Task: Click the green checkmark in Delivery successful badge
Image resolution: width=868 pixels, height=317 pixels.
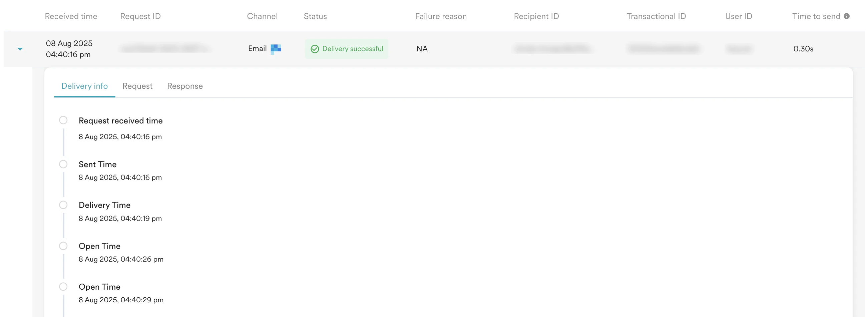Action: coord(314,49)
